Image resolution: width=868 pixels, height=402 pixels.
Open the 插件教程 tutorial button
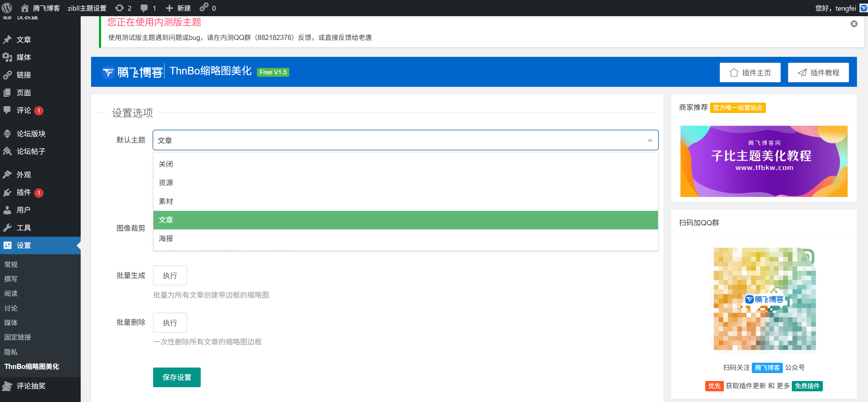(x=818, y=73)
